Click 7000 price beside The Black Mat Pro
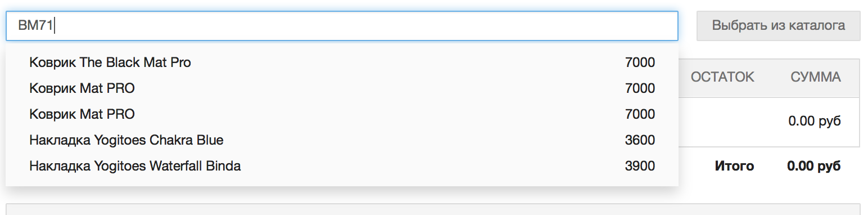 click(x=640, y=62)
